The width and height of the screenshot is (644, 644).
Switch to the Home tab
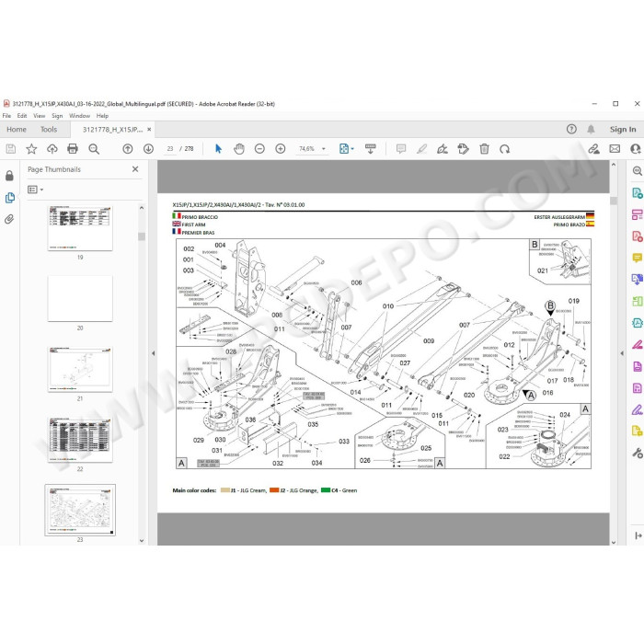17,130
